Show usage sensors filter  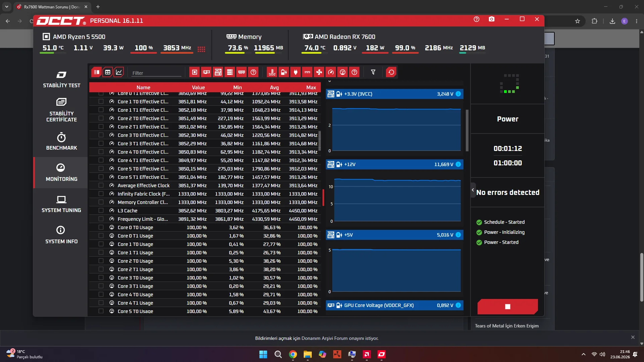pyautogui.click(x=343, y=72)
